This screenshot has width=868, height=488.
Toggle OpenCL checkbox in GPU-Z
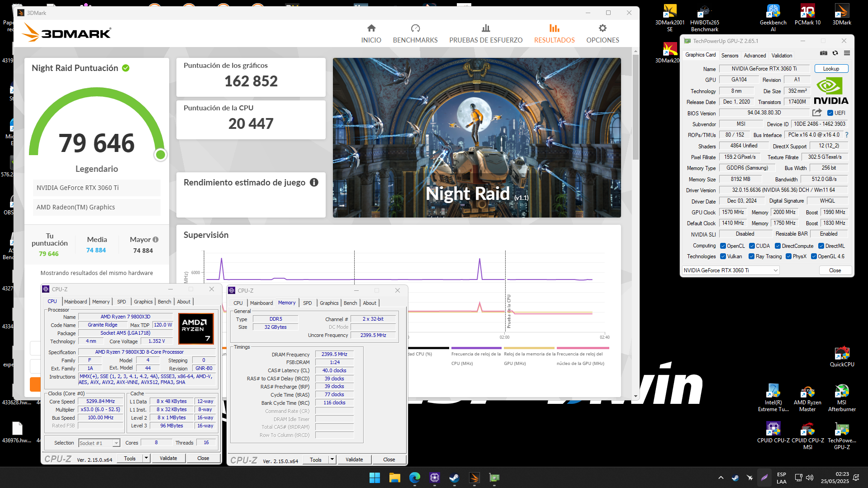pyautogui.click(x=723, y=246)
